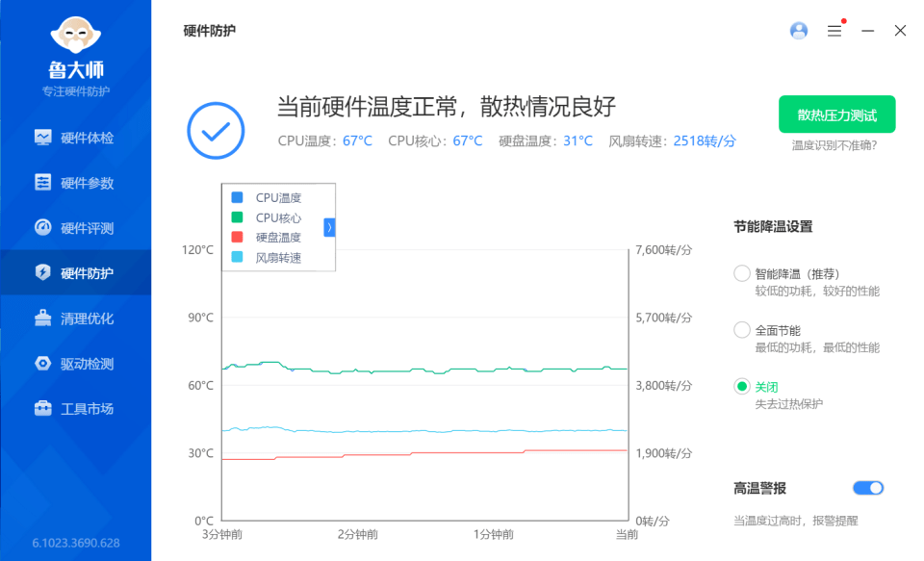
Task: Toggle off the 高温警报 alarm switch
Action: click(867, 488)
